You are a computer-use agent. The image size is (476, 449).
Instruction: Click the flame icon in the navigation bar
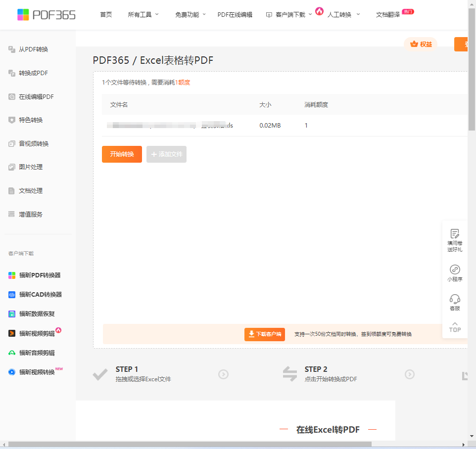tap(319, 11)
